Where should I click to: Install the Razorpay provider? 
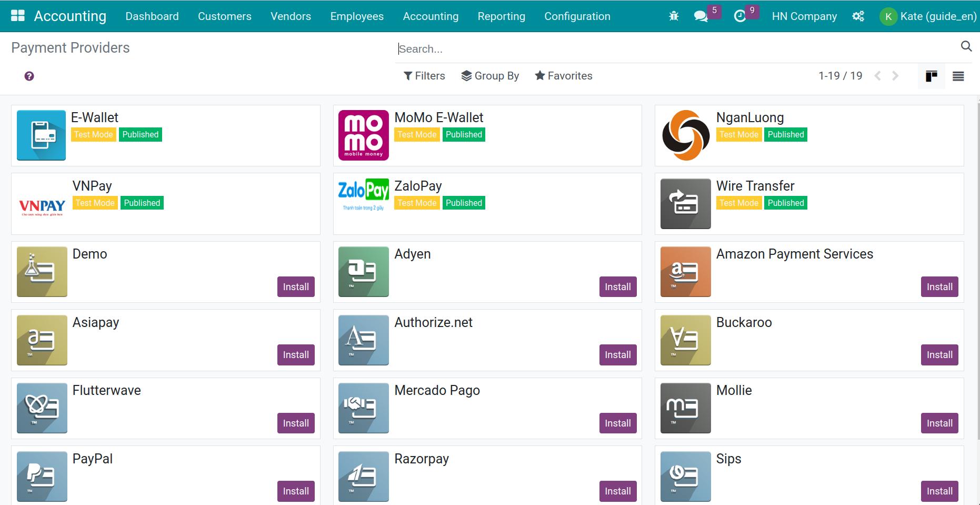[618, 491]
